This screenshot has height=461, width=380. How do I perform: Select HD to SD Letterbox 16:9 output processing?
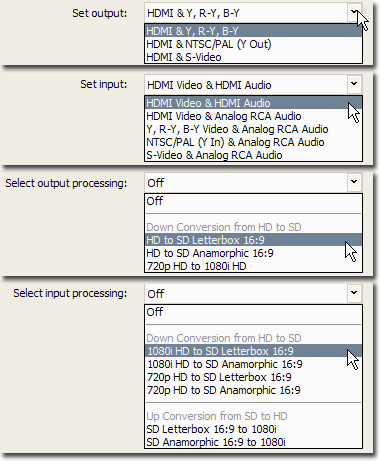tap(253, 240)
